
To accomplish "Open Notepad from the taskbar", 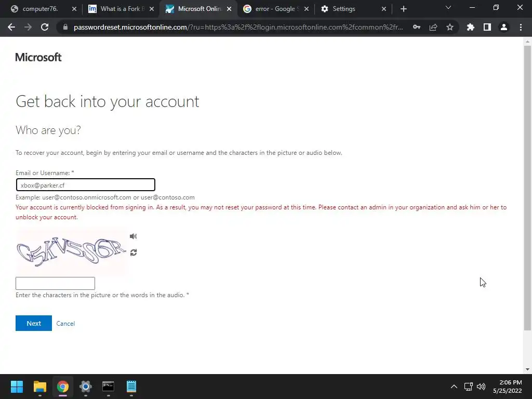I will (131, 387).
